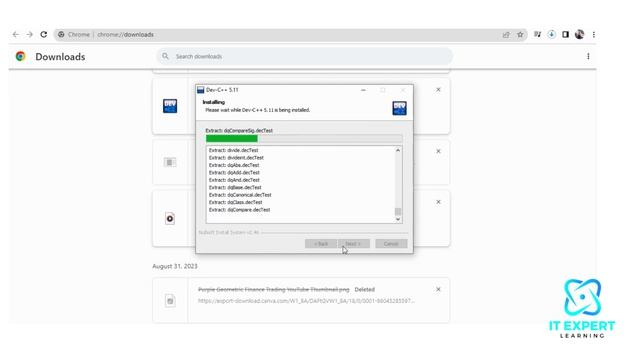
Task: Open the Chrome downloads bubble icon
Action: (x=551, y=35)
